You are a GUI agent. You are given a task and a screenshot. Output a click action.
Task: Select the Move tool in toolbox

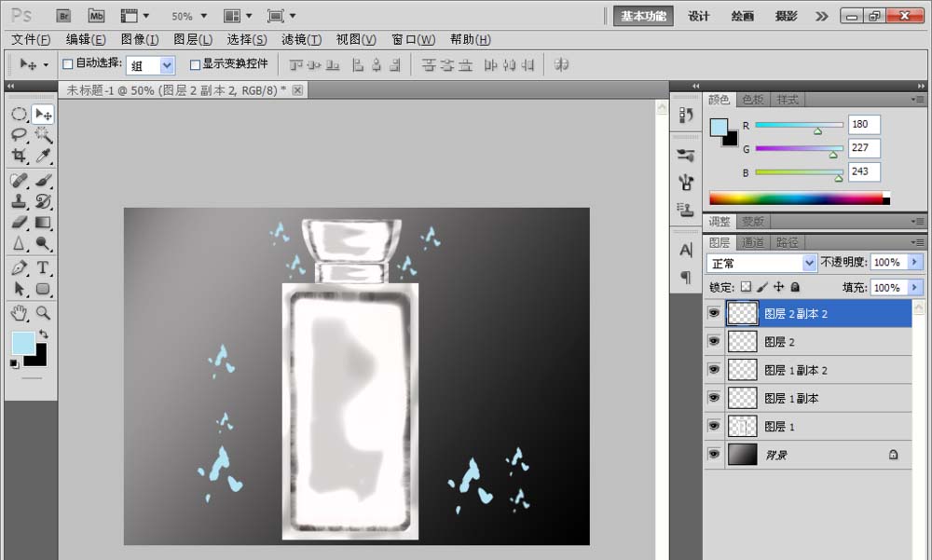[x=43, y=114]
